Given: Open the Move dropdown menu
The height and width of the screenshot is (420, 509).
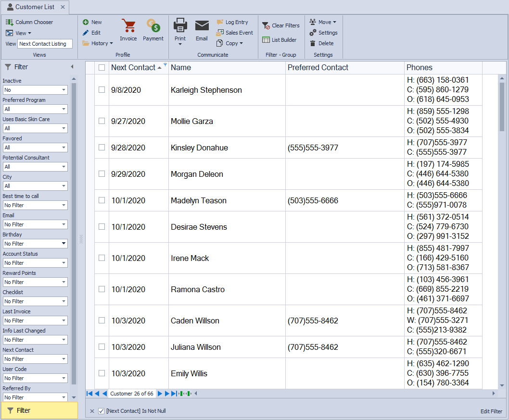Looking at the screenshot, I should [x=323, y=22].
